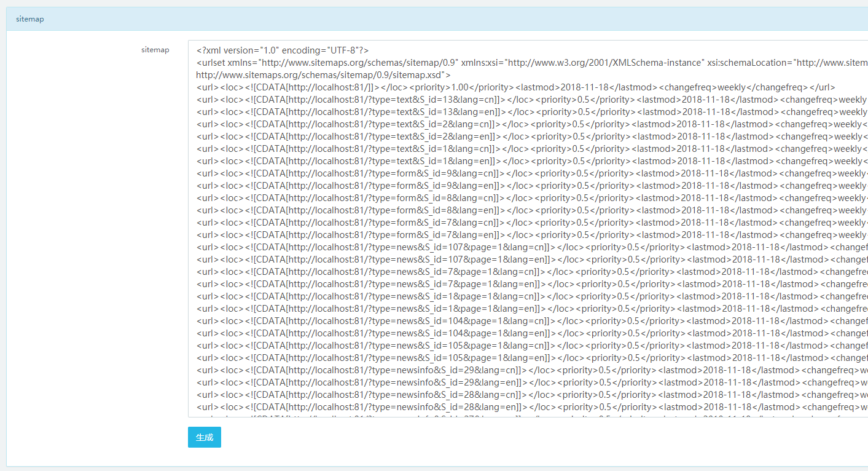Click the sitemap panel header title
Viewport: 868px width, 471px height.
click(29, 19)
